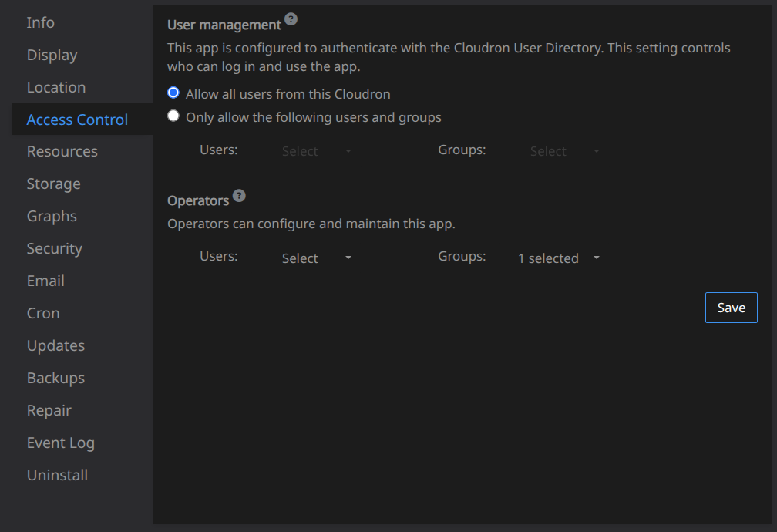Image resolution: width=777 pixels, height=532 pixels.
Task: Open the Operators Users select dropdown
Action: point(316,258)
